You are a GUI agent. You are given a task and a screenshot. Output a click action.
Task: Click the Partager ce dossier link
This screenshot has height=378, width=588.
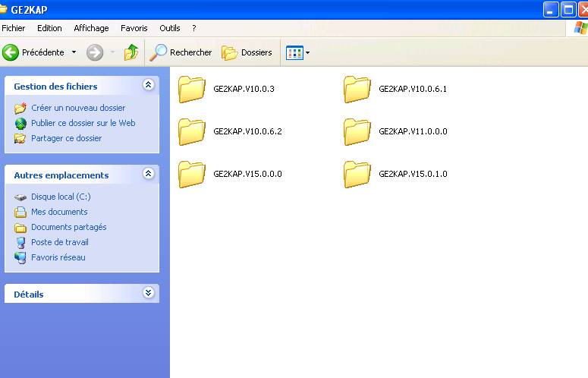[x=66, y=138]
